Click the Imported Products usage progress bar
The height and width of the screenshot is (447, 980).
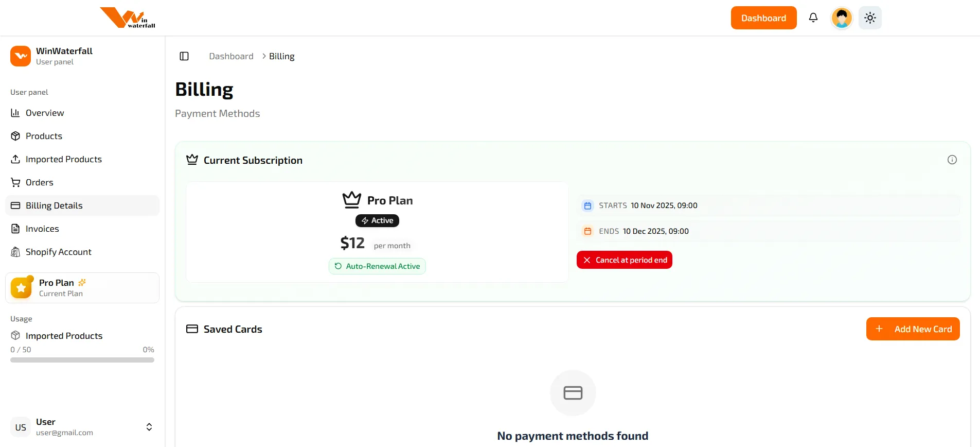(82, 360)
